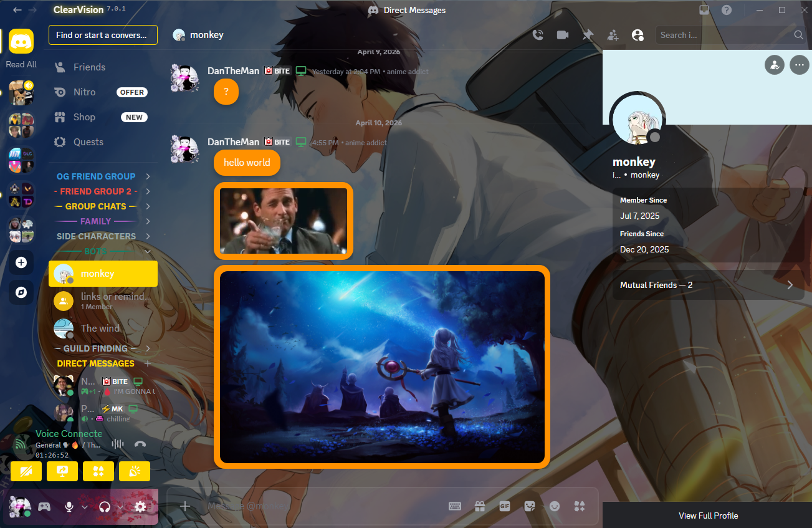View Full Profile of monkey
The image size is (812, 528).
tap(708, 516)
